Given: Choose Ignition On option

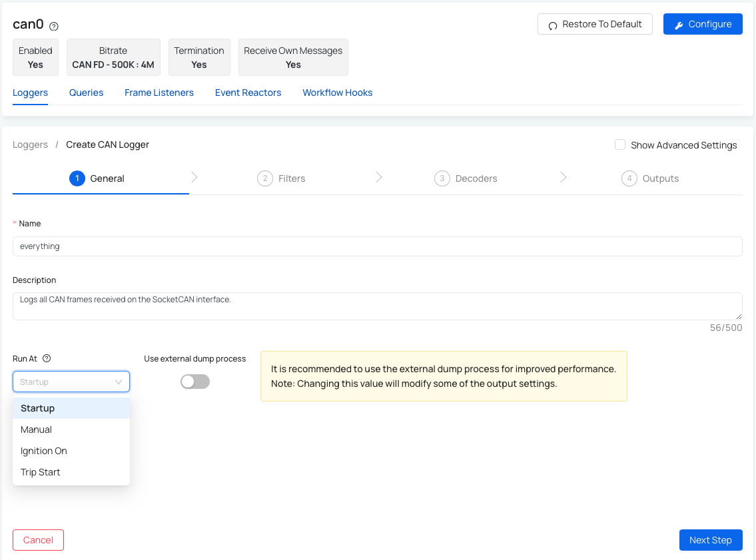Looking at the screenshot, I should coord(44,451).
